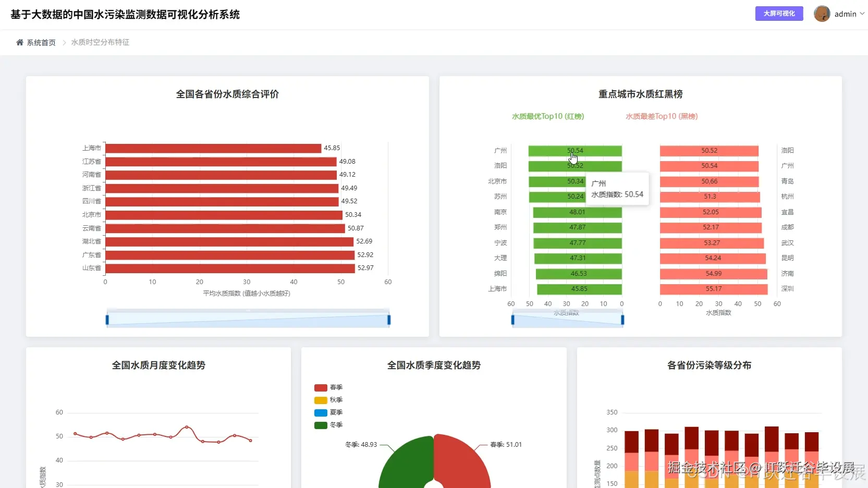Click the peak point on monthly trend line
The image size is (868, 488).
click(187, 427)
